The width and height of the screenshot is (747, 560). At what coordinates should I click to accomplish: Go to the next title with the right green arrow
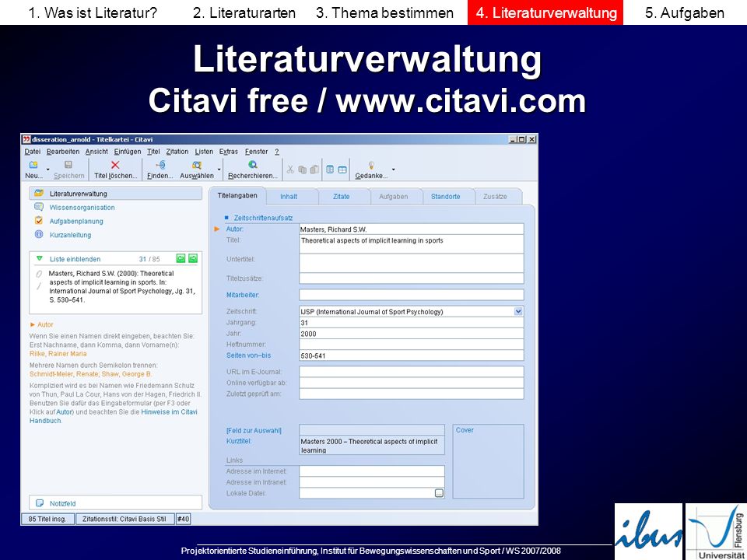[x=192, y=258]
